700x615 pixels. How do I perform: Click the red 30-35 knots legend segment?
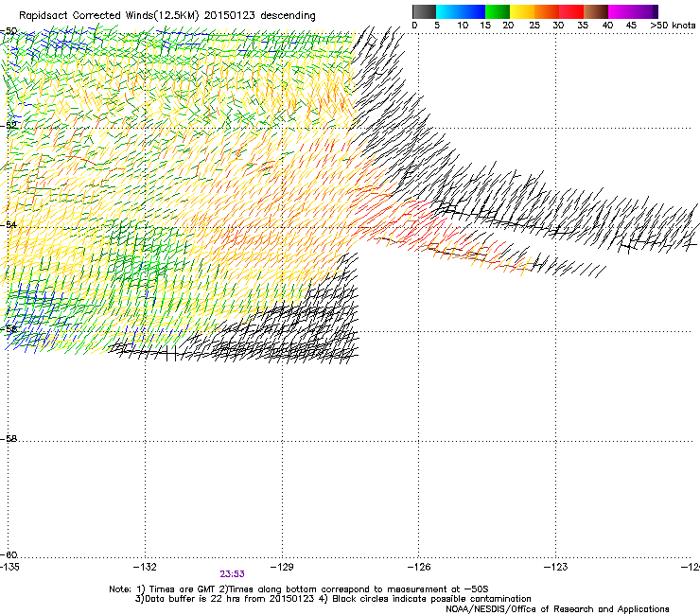(x=571, y=11)
